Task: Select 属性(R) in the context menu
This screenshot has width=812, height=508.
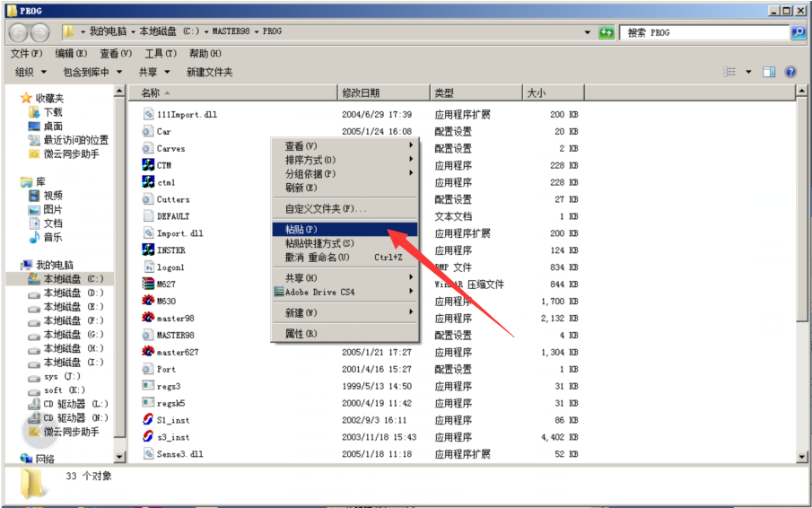Action: 345,334
